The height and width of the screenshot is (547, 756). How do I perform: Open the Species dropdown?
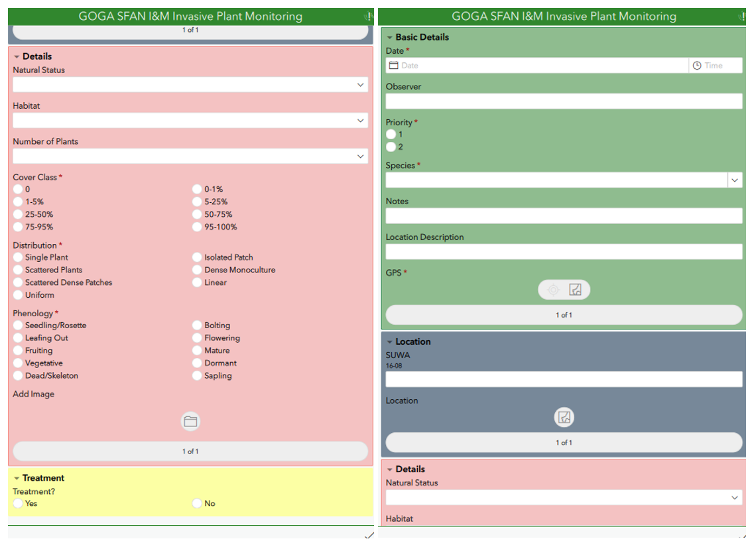coord(735,180)
